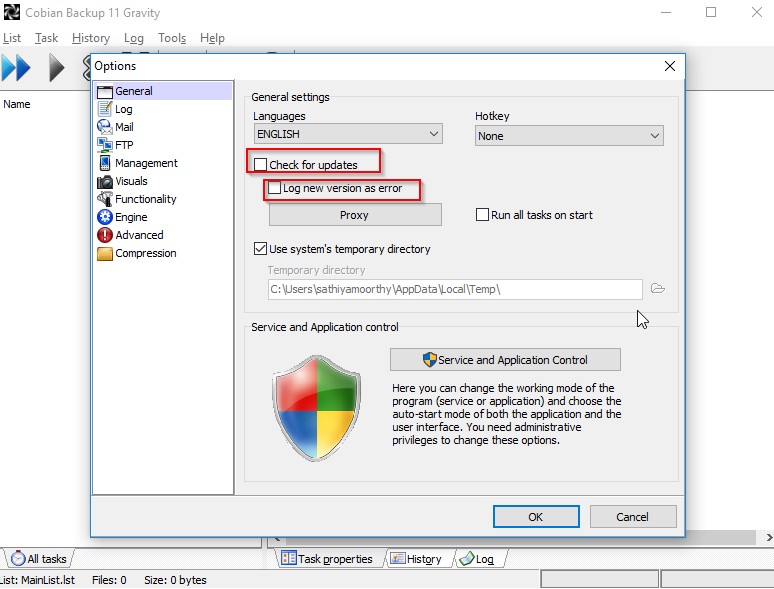Open Visuals settings camera icon

pyautogui.click(x=105, y=181)
